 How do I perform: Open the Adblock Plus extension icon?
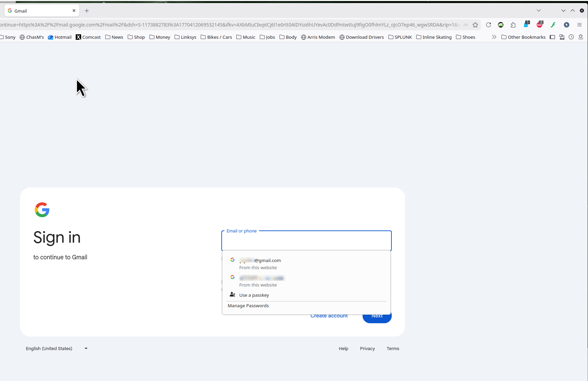540,24
